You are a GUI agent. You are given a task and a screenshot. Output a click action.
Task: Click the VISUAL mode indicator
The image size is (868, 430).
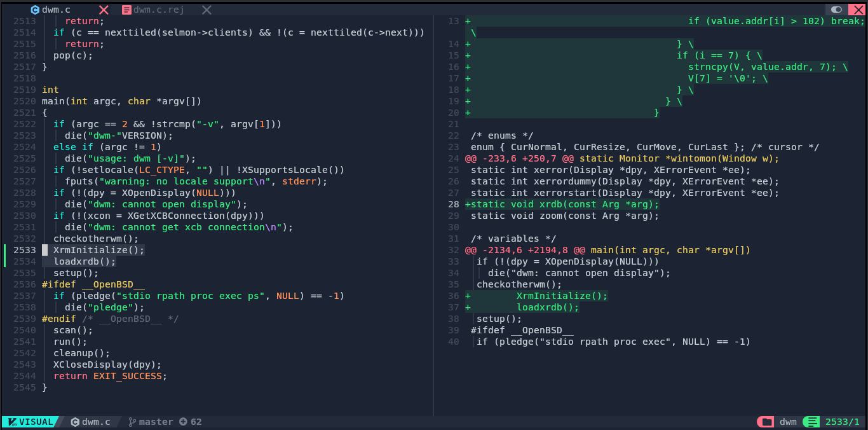click(x=31, y=422)
